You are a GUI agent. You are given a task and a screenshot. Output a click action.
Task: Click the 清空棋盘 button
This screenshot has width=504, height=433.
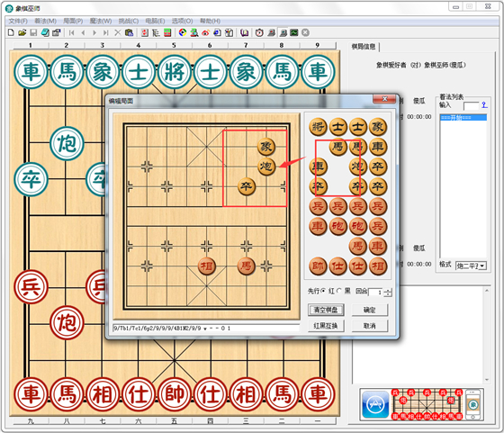tap(326, 310)
